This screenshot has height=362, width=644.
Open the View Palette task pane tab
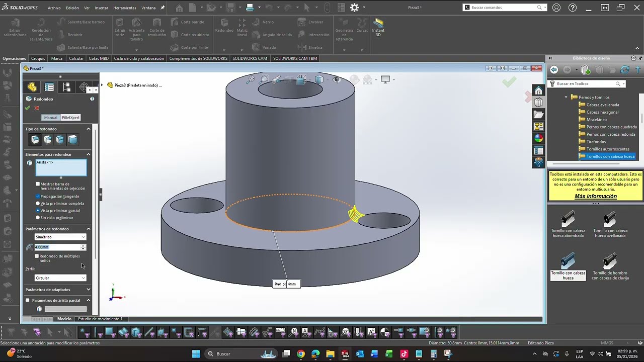[538, 126]
